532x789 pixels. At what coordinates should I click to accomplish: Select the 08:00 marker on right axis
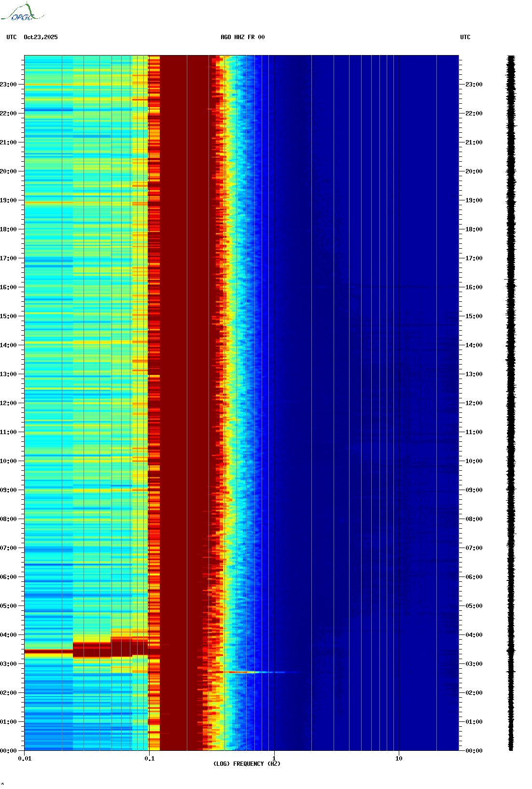point(474,519)
